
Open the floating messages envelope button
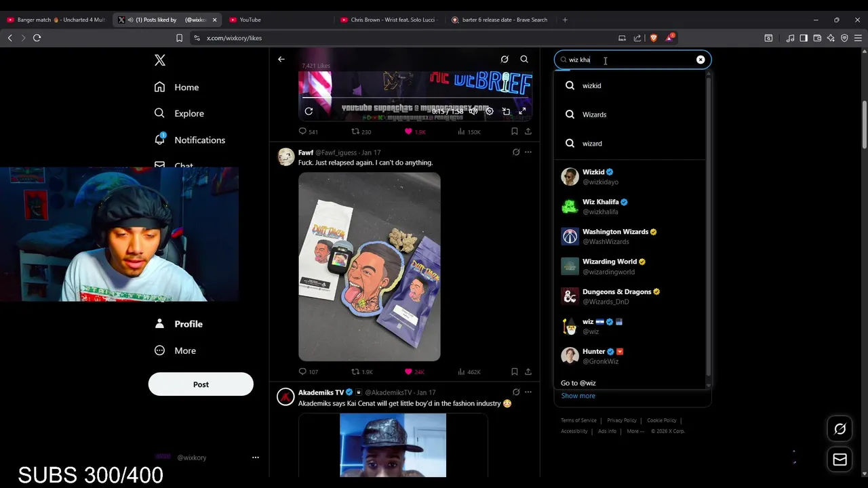(840, 460)
